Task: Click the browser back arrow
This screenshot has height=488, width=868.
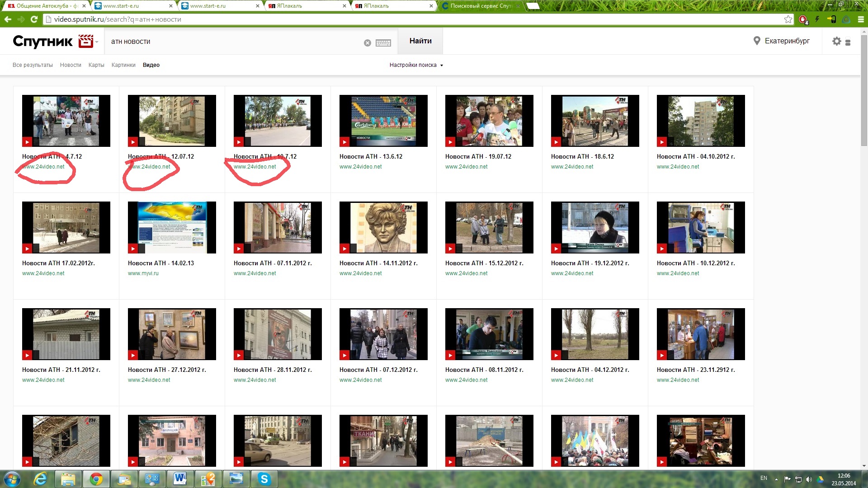Action: coord(8,19)
